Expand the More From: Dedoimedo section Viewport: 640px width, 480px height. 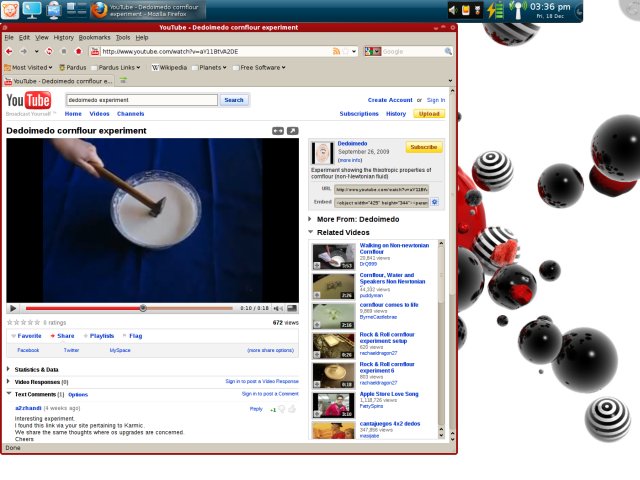[310, 219]
